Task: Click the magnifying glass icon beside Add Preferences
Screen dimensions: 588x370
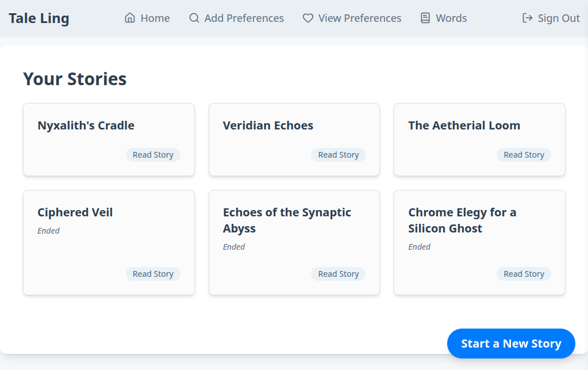Action: point(194,18)
